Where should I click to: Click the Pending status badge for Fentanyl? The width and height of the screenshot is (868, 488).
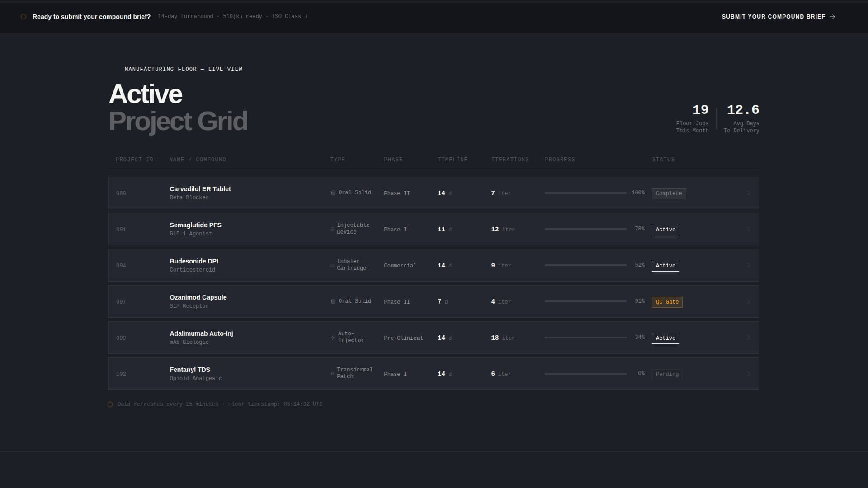click(x=667, y=374)
